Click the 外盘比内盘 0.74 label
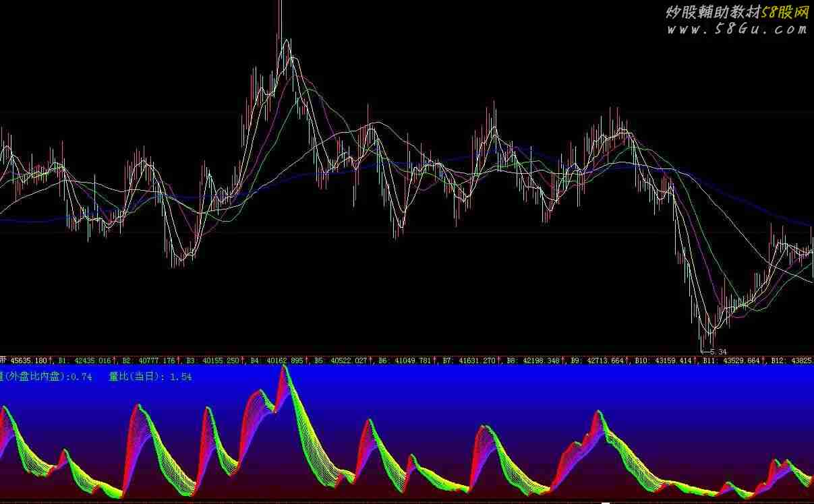Screen dimensions: 814x504 click(46, 377)
